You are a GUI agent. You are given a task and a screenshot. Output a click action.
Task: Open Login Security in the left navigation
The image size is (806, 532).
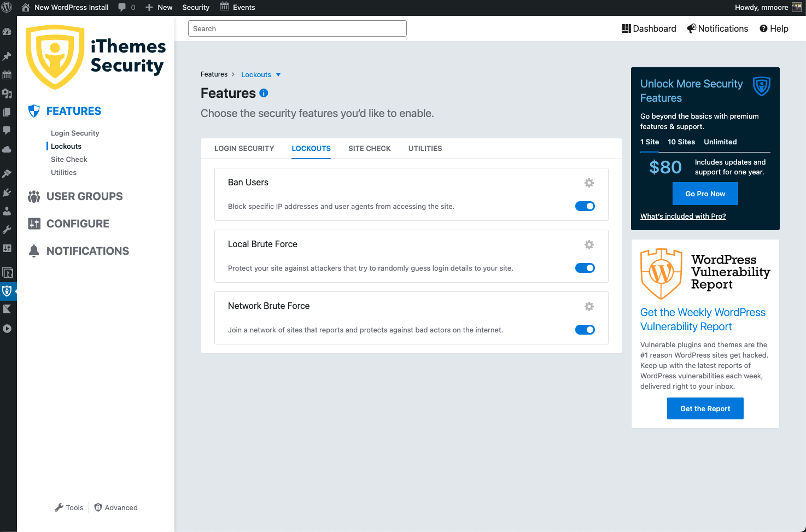(x=75, y=133)
